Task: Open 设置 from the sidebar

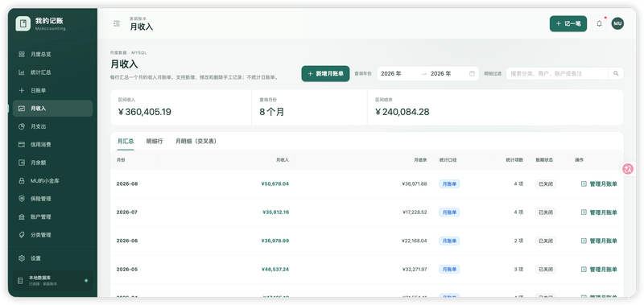Action: pyautogui.click(x=52, y=258)
